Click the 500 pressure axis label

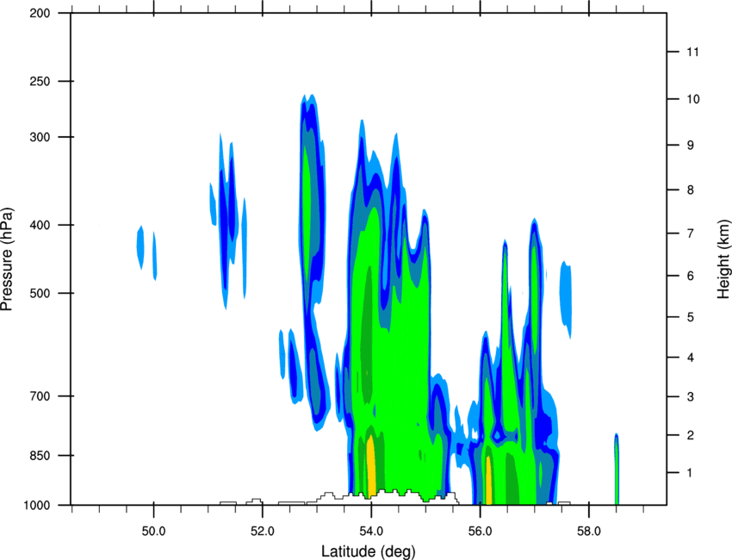[40, 293]
